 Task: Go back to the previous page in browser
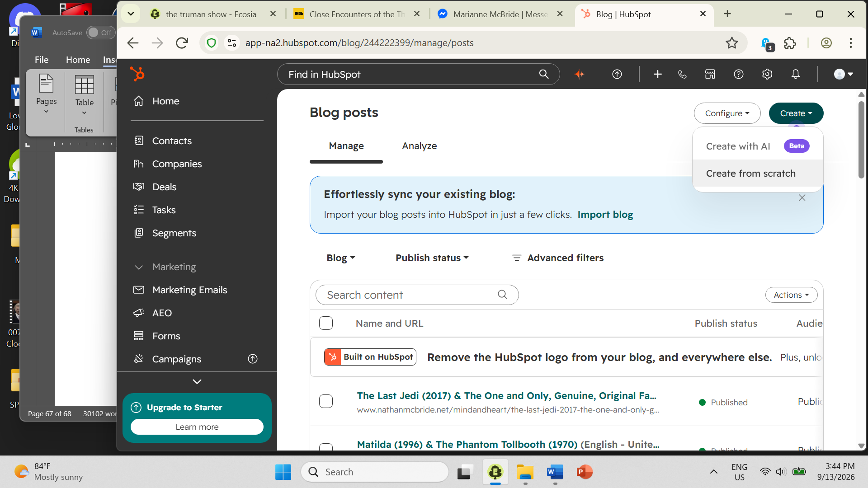click(133, 43)
